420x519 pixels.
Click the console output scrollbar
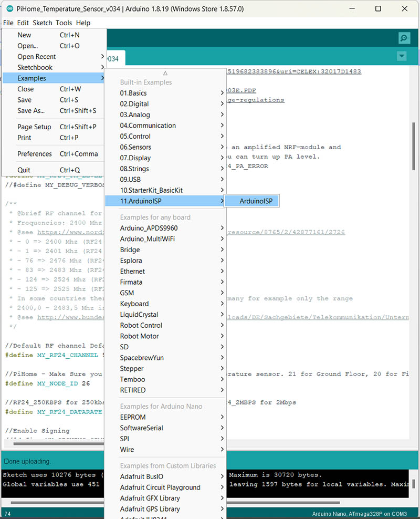[414, 484]
